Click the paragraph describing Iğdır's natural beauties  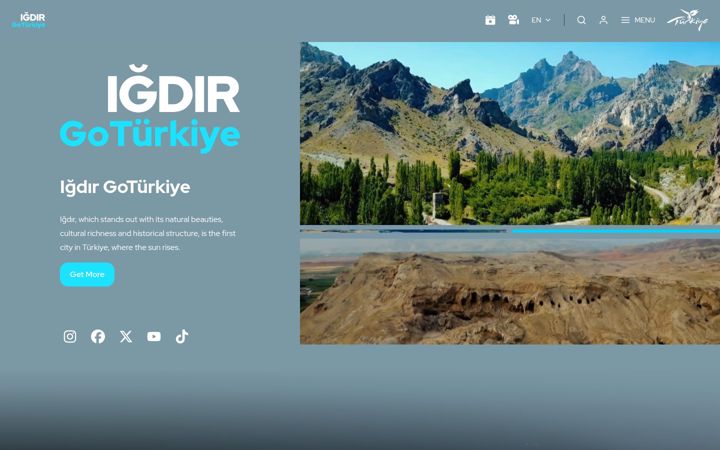coord(148,233)
